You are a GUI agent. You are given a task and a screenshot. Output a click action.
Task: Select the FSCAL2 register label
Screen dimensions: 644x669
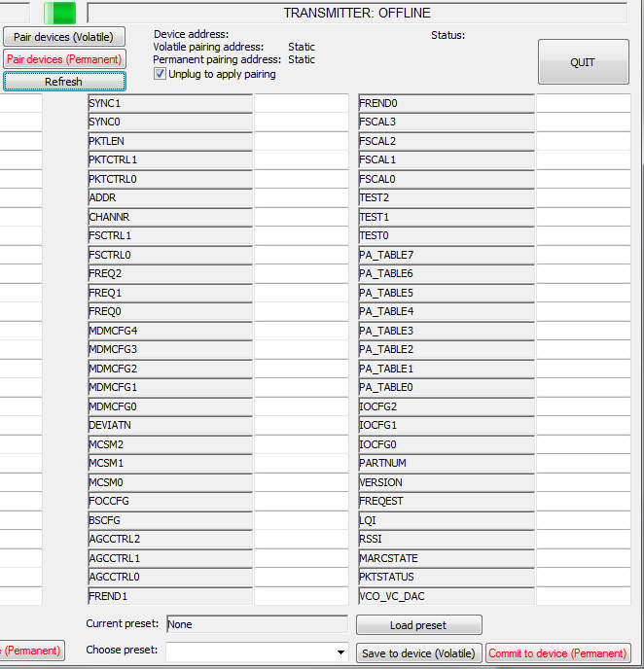pyautogui.click(x=447, y=141)
